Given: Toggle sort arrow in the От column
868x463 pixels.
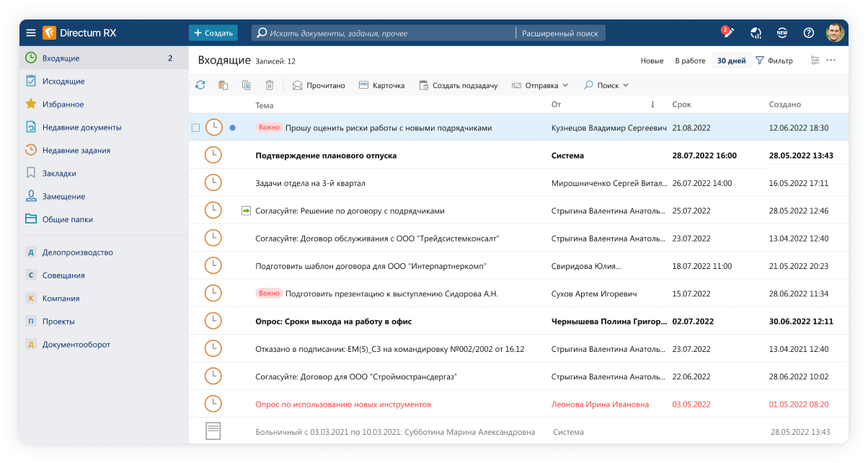Looking at the screenshot, I should 652,105.
